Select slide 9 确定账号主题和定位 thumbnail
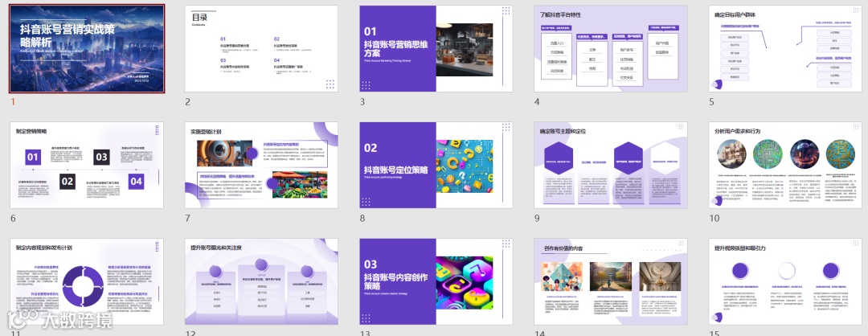 [x=611, y=165]
